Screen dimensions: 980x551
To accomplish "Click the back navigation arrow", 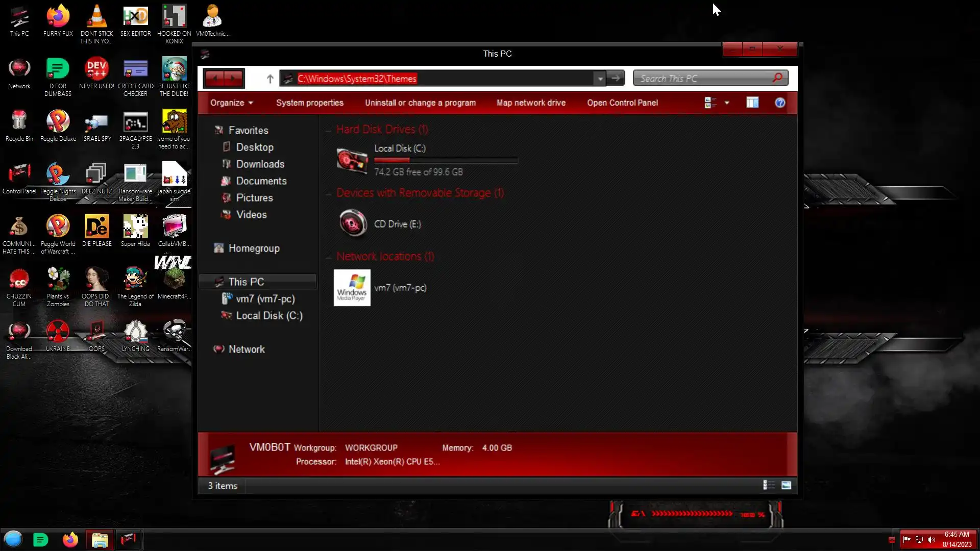I will pyautogui.click(x=214, y=79).
